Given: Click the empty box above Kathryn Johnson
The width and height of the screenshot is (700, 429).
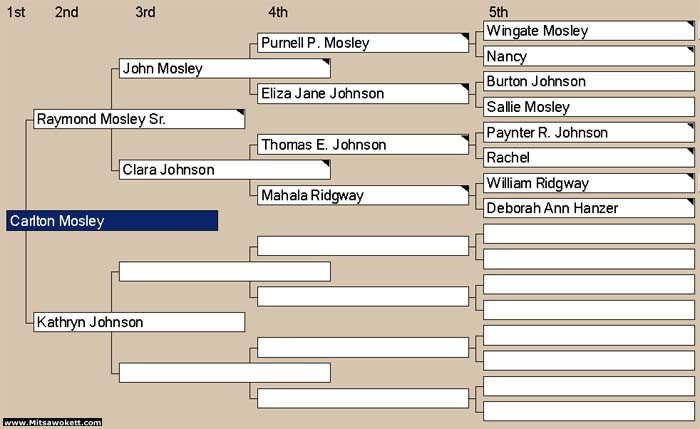Looking at the screenshot, I should tap(225, 271).
